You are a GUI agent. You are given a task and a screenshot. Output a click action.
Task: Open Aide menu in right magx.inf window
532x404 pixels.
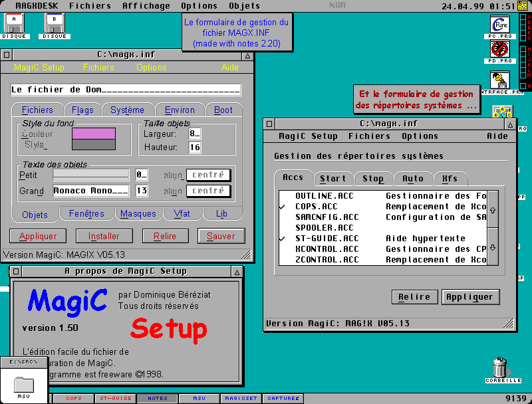click(497, 136)
